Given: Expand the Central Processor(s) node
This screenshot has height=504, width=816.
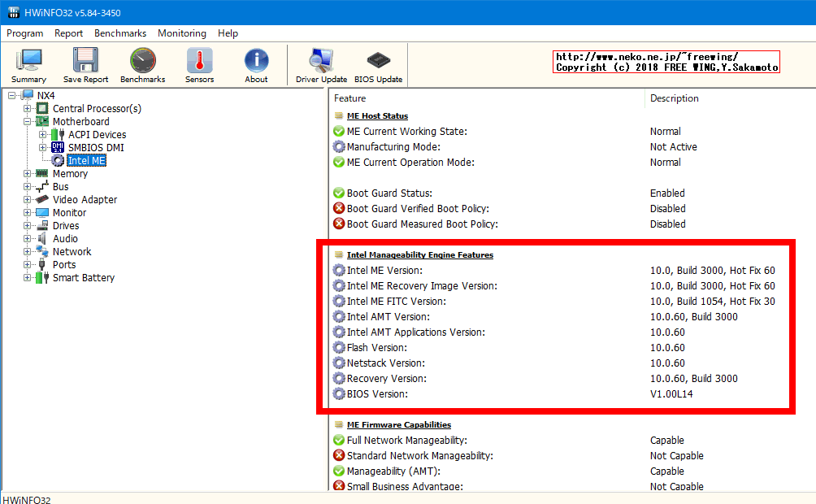Looking at the screenshot, I should pyautogui.click(x=28, y=109).
